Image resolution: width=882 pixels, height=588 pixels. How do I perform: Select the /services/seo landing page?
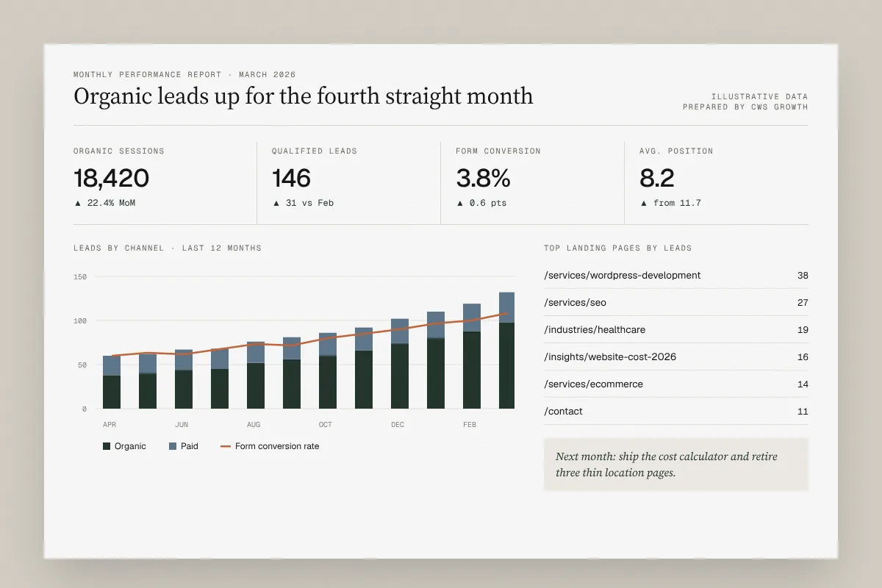click(x=676, y=303)
